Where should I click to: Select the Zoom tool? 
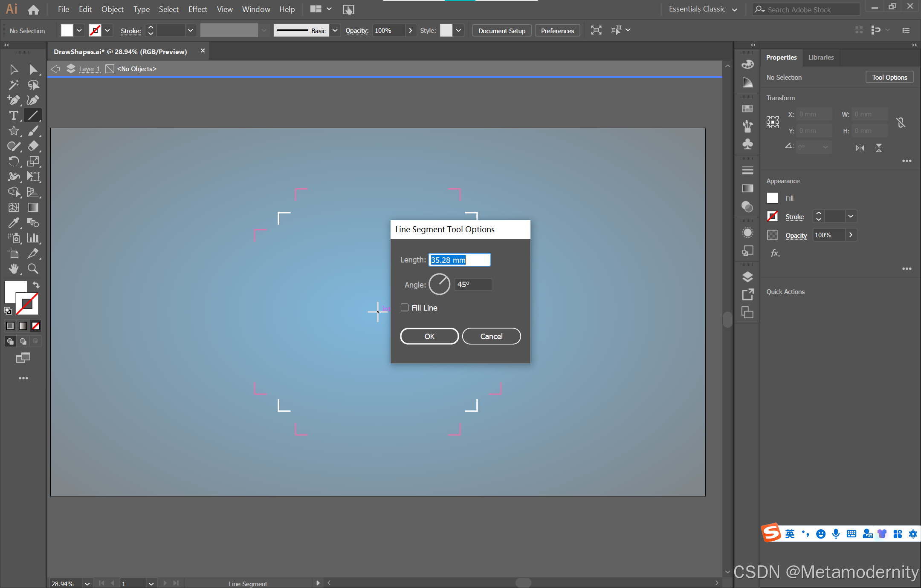click(33, 268)
